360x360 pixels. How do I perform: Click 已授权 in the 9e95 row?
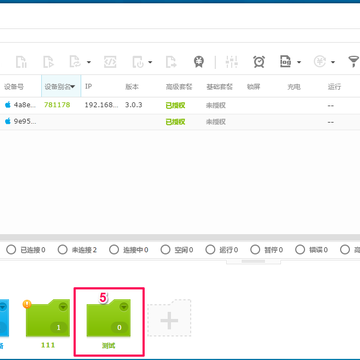pos(175,122)
